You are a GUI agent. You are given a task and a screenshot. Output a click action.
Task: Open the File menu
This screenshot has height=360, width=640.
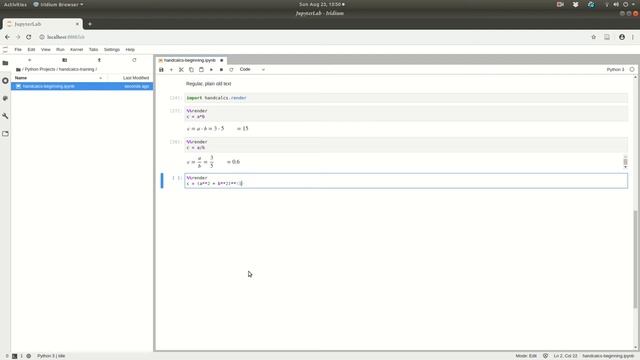point(18,49)
